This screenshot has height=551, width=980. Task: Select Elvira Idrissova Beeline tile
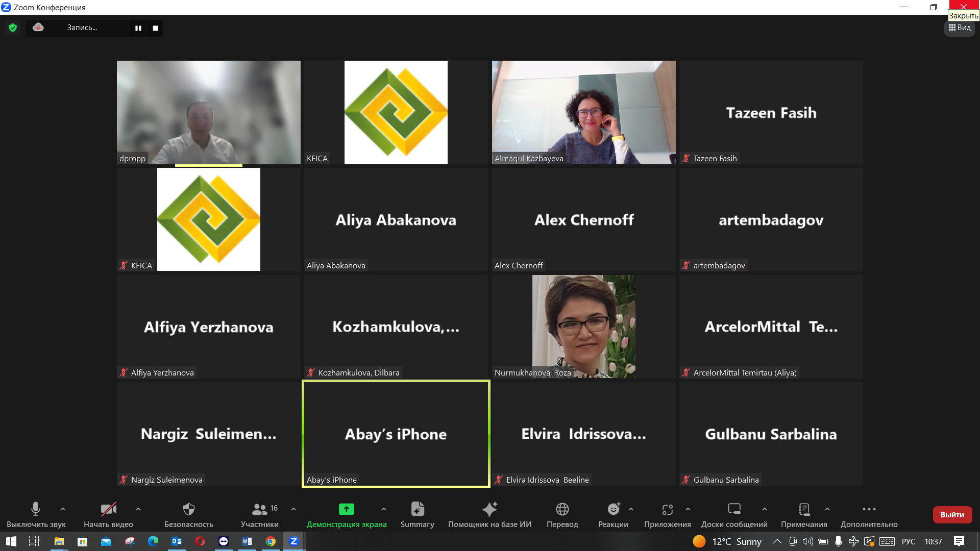tap(584, 434)
